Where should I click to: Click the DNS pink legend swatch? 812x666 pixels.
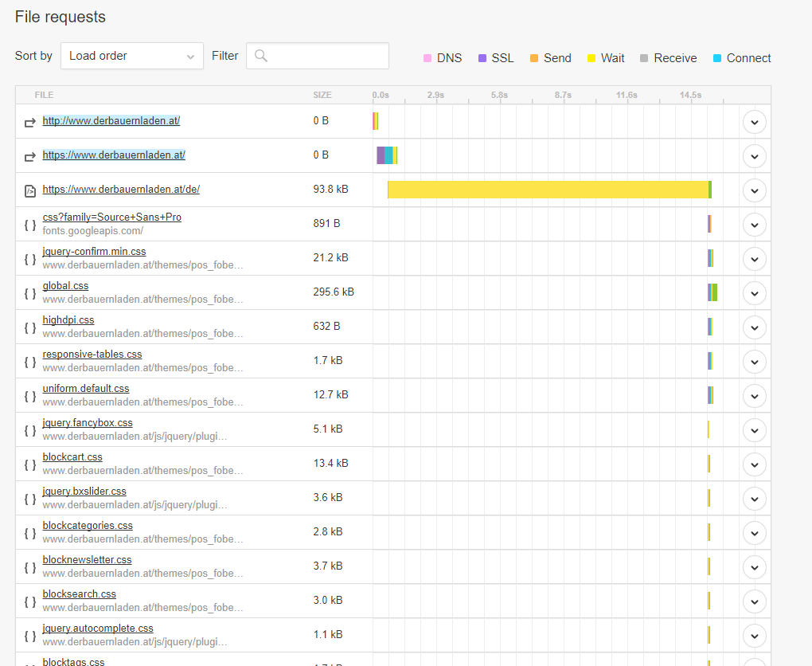coord(427,58)
